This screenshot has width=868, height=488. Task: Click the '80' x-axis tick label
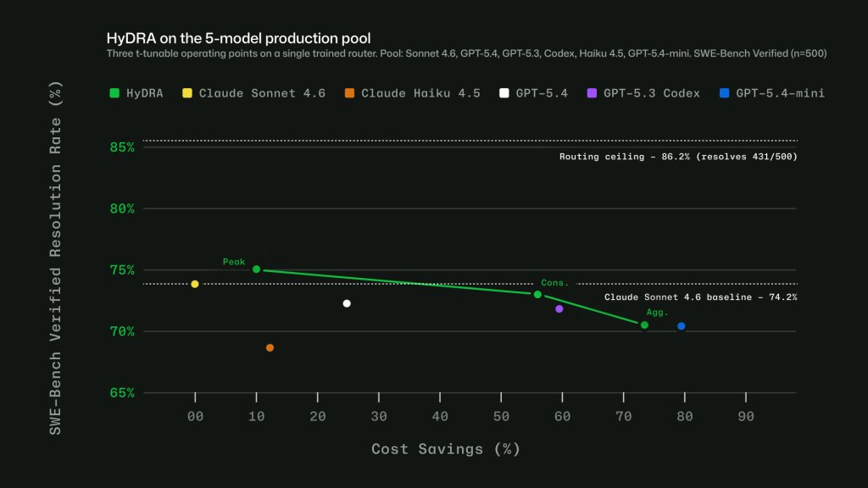click(685, 417)
